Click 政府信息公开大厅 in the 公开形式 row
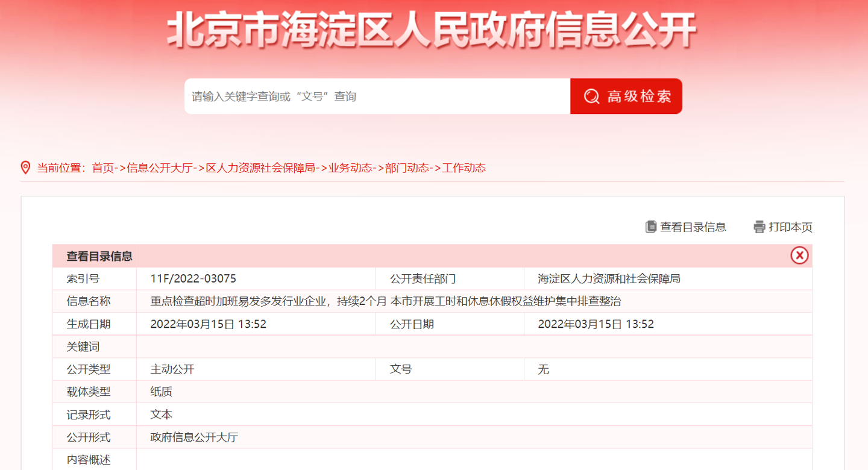868x470 pixels. (x=194, y=437)
